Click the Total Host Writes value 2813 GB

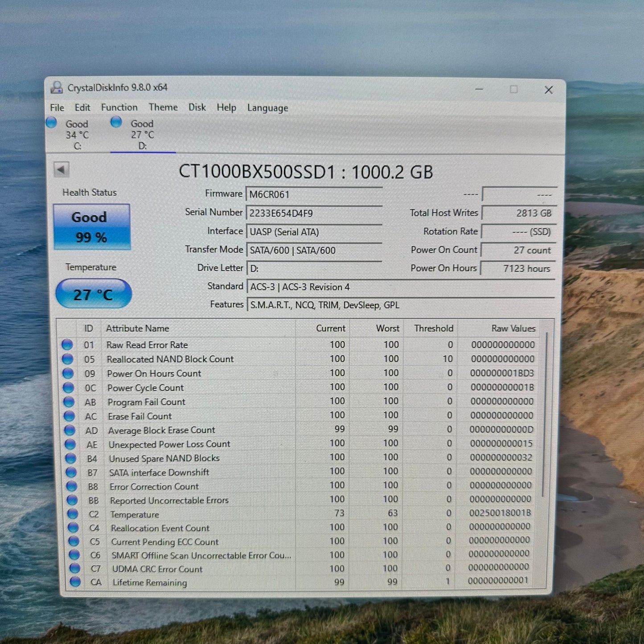pos(519,213)
